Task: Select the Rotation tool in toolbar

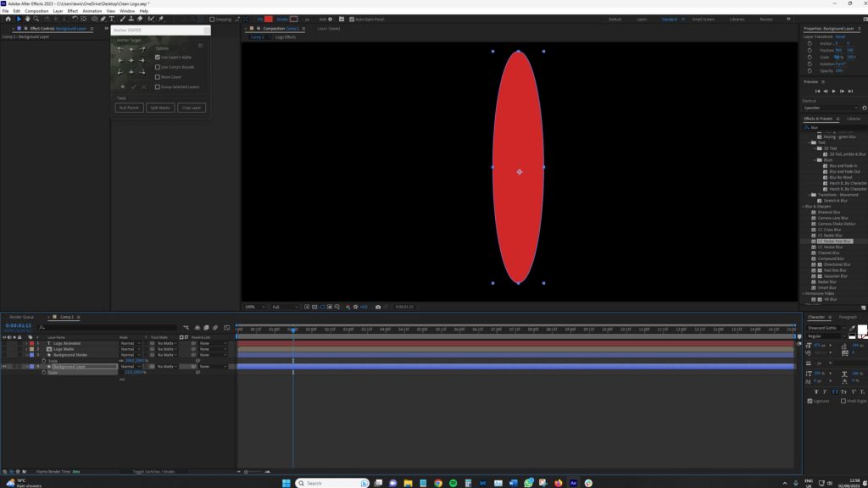Action: click(x=75, y=19)
